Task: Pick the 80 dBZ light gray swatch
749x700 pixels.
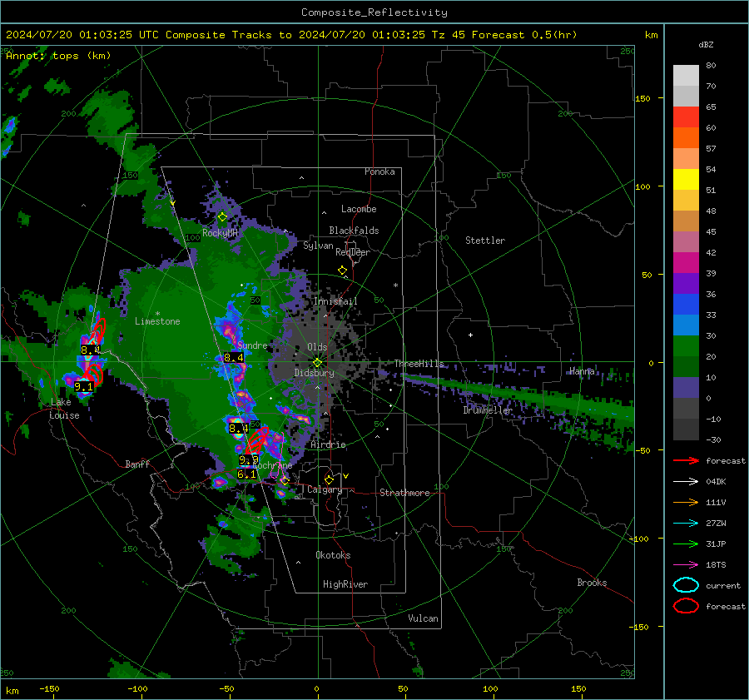Action: coord(686,75)
